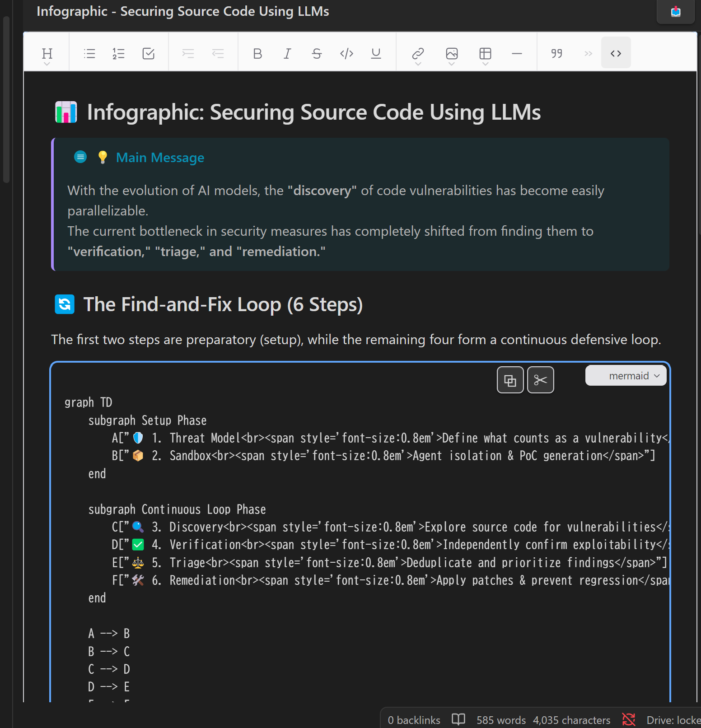Click the code line A --> B
The height and width of the screenshot is (728, 701).
pos(109,634)
